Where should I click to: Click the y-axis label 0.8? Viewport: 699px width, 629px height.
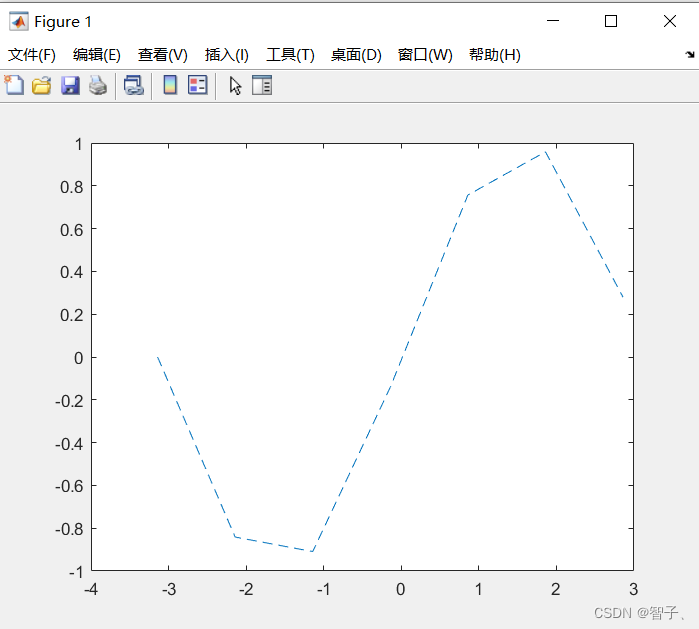(x=72, y=187)
